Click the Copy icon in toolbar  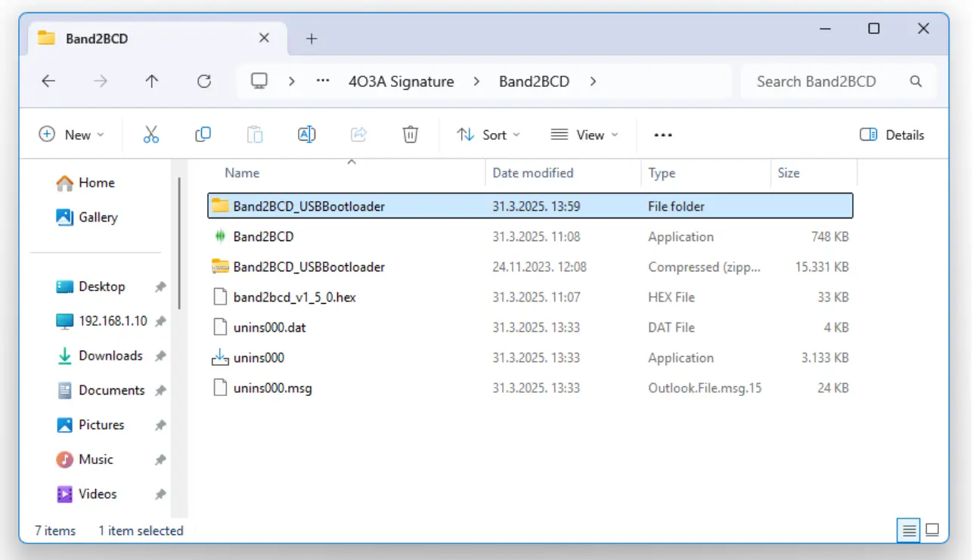[203, 135]
